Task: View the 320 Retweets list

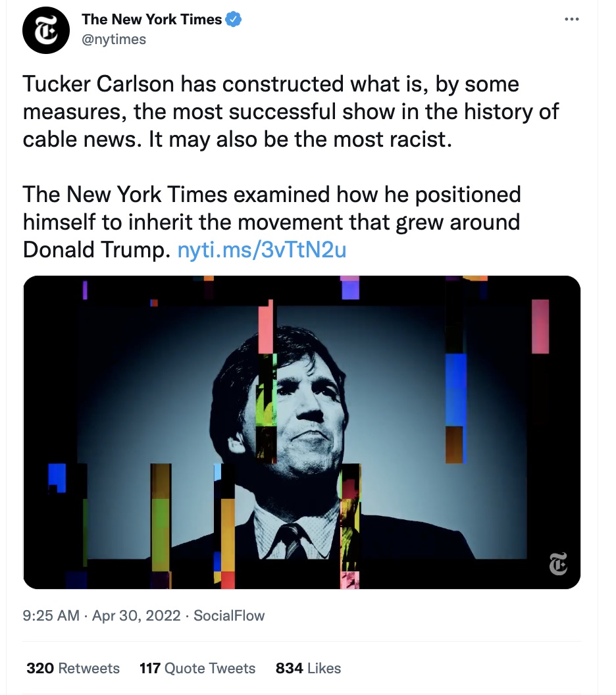Action: point(73,669)
